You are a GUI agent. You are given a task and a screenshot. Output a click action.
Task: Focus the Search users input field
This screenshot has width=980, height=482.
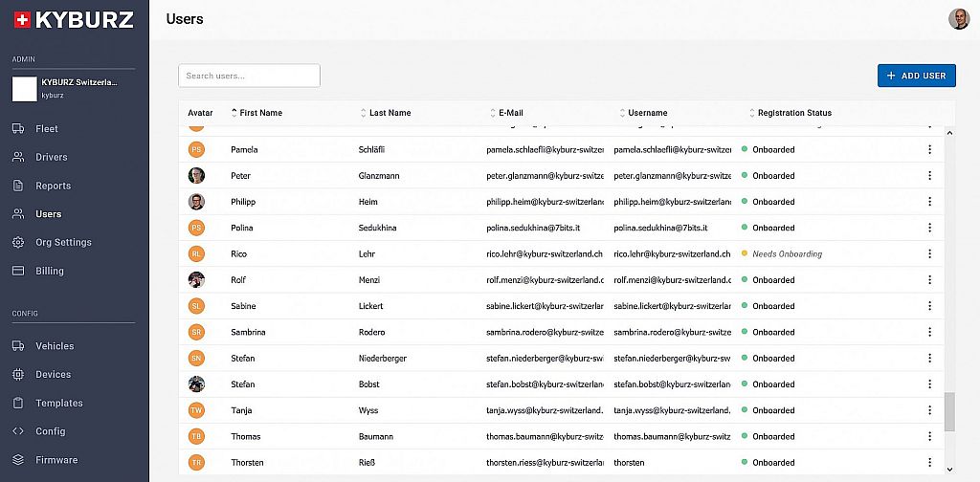point(249,76)
